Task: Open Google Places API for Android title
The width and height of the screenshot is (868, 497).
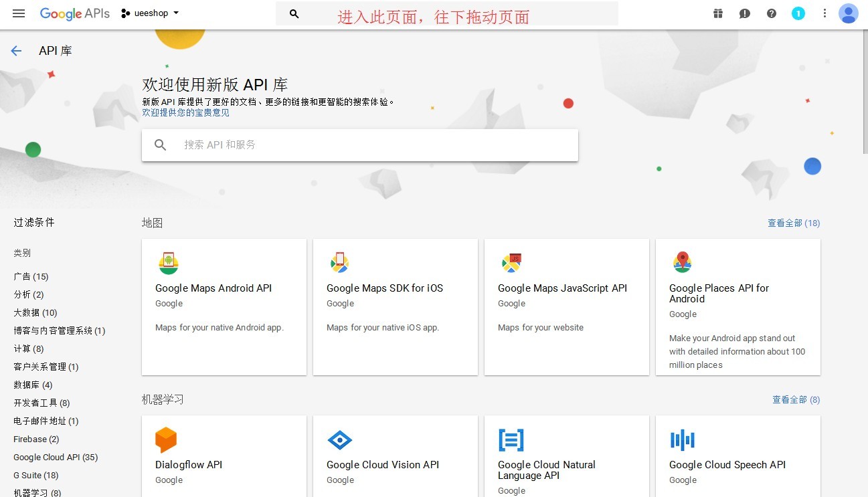Action: 719,294
